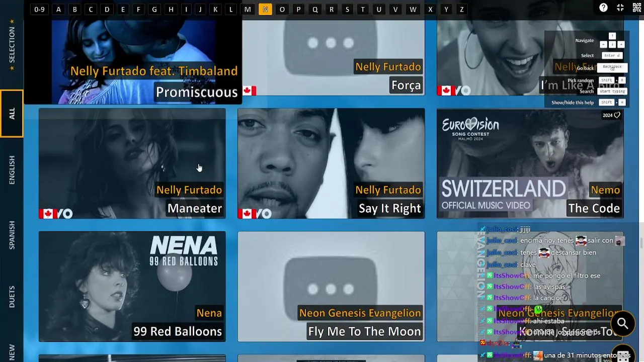Image resolution: width=644 pixels, height=362 pixels.
Task: Jump to letter W in the index
Action: [413, 10]
